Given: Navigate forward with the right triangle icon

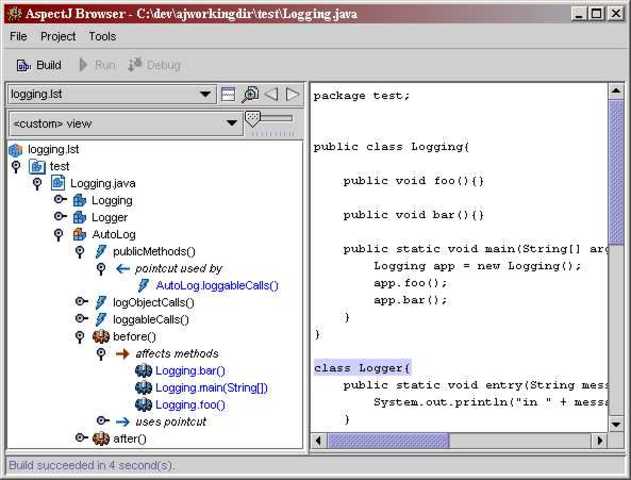Looking at the screenshot, I should pyautogui.click(x=292, y=94).
